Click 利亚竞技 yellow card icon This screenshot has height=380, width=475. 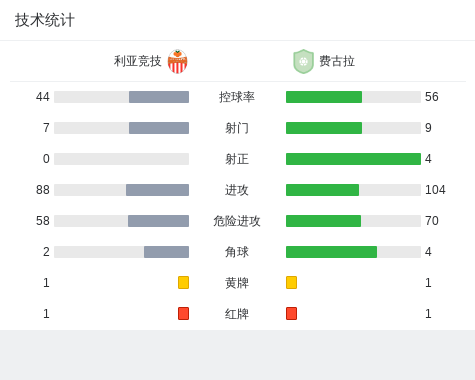click(x=183, y=282)
